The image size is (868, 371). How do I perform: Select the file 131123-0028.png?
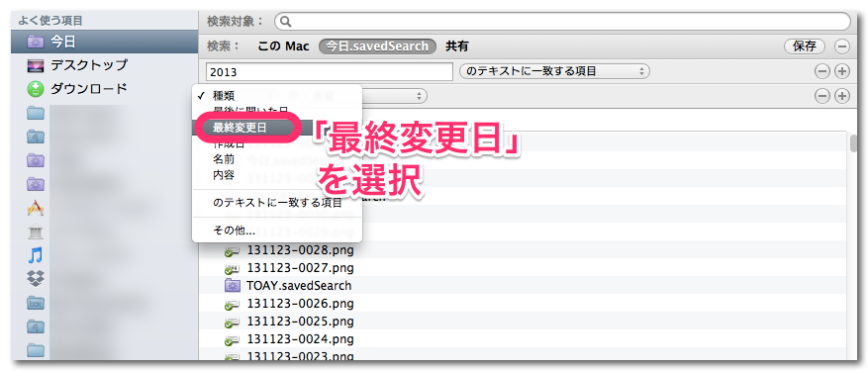point(301,251)
